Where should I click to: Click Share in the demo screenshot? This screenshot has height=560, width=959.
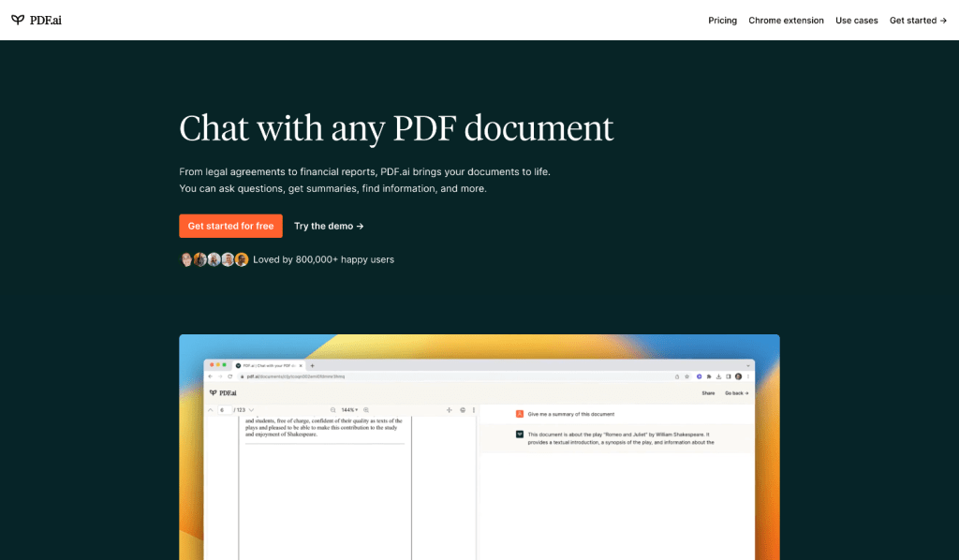coord(708,393)
